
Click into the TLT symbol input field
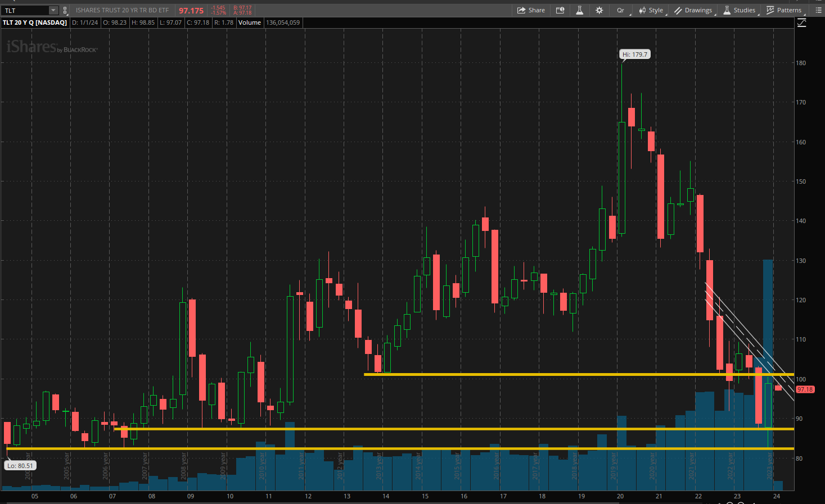coord(25,10)
